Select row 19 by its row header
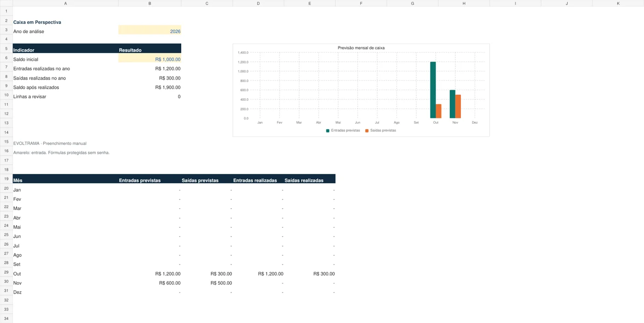The width and height of the screenshot is (644, 323). (x=6, y=179)
